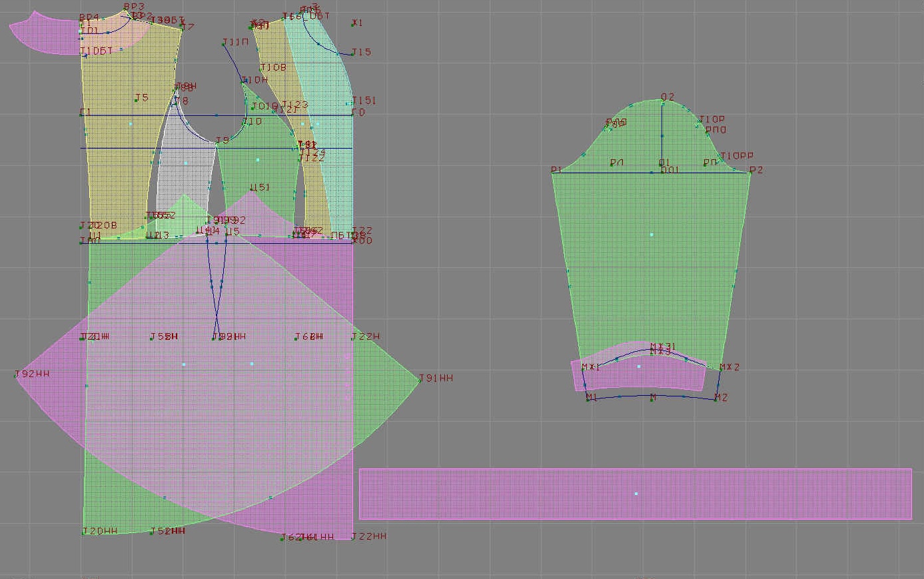Click point T20HH at skirt bottom left
924x579 pixels.
(x=84, y=532)
